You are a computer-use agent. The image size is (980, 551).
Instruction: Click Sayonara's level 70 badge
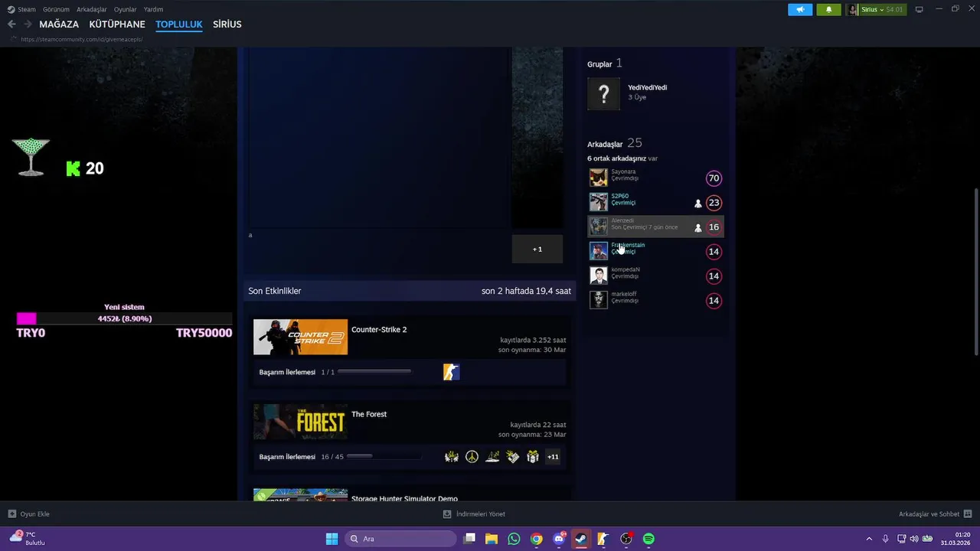[x=714, y=178]
